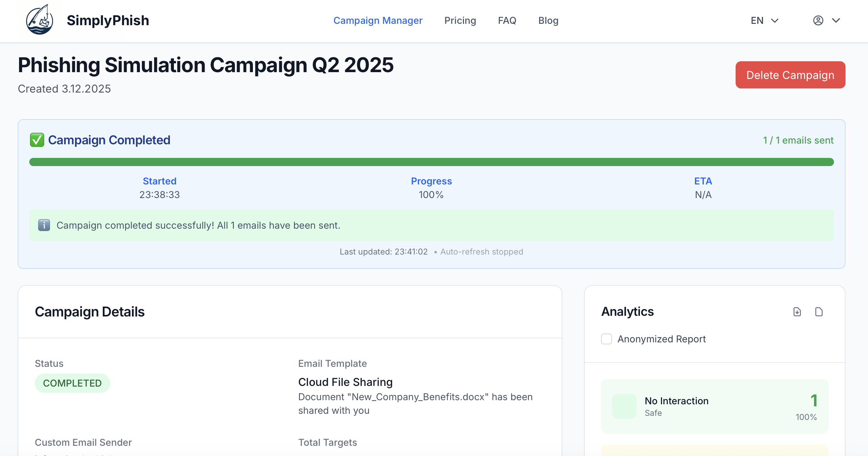Click the info icon in the success banner
The height and width of the screenshot is (456, 868).
pyautogui.click(x=43, y=225)
